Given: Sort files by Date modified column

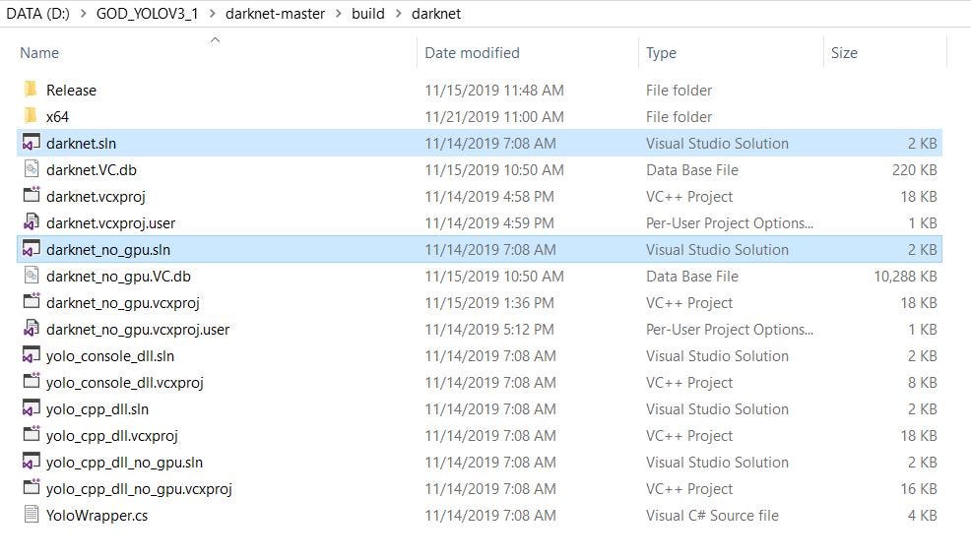Looking at the screenshot, I should coord(472,53).
